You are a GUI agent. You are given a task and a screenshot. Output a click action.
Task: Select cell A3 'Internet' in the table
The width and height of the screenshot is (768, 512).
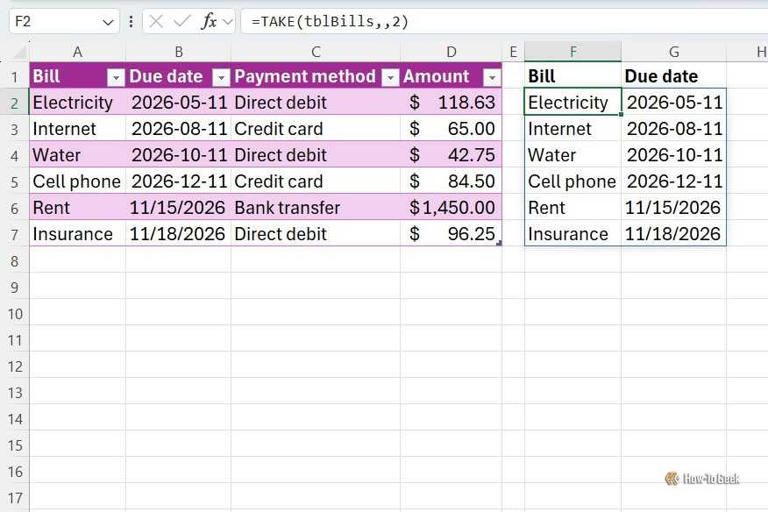(77, 129)
